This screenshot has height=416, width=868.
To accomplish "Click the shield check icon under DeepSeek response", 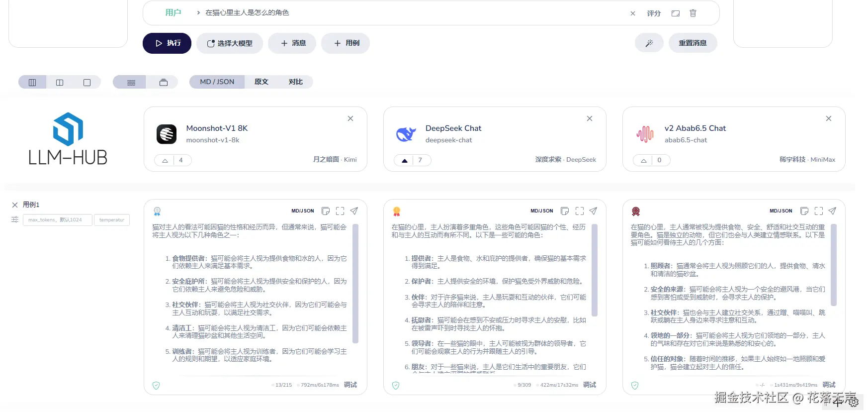I will point(396,386).
